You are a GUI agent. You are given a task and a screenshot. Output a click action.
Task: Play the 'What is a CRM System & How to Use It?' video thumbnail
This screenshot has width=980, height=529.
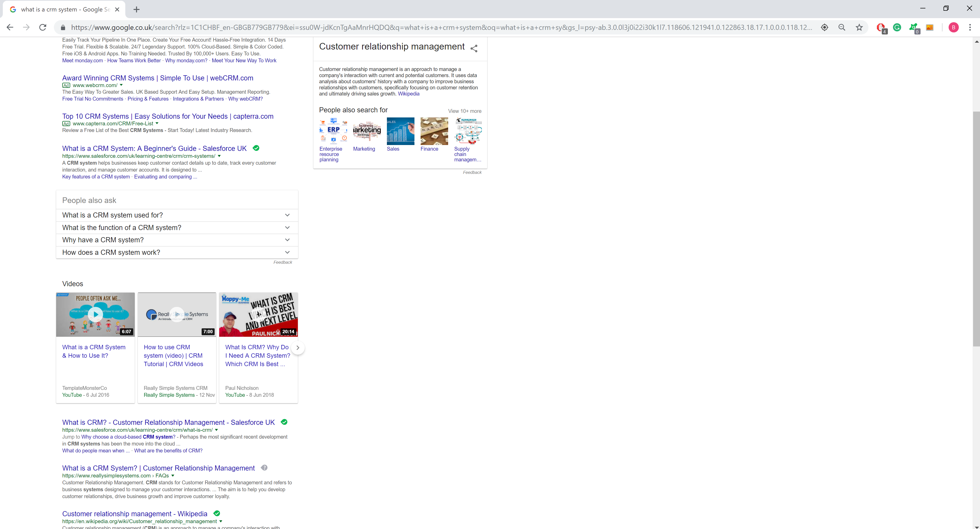pos(95,314)
